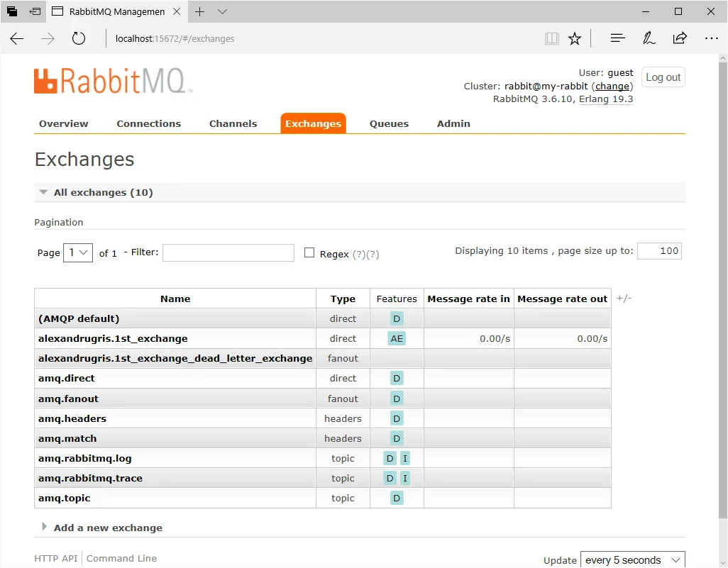This screenshot has height=568, width=728.
Task: Open reading view book icon
Action: point(551,38)
